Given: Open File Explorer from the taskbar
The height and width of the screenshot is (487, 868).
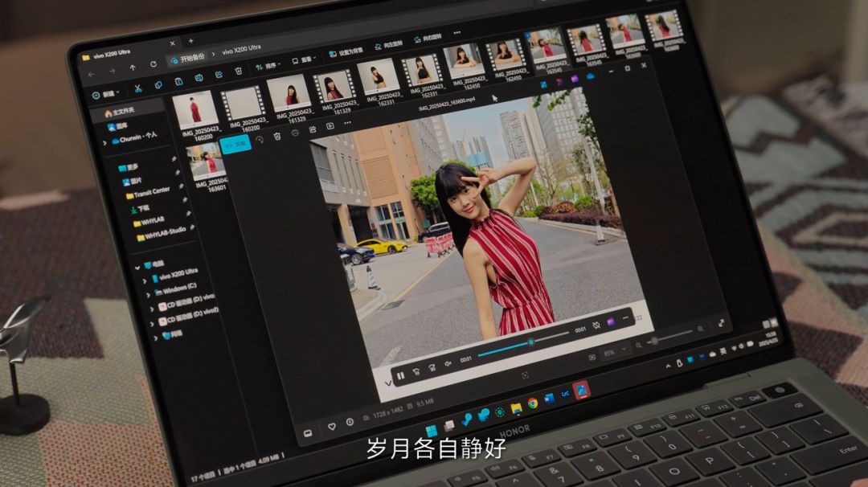Looking at the screenshot, I should coord(516,408).
